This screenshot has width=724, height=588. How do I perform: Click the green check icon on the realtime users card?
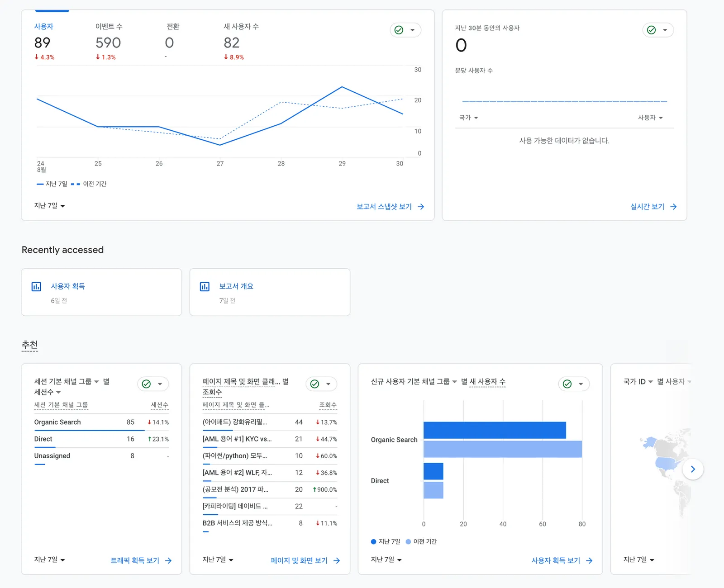point(651,30)
